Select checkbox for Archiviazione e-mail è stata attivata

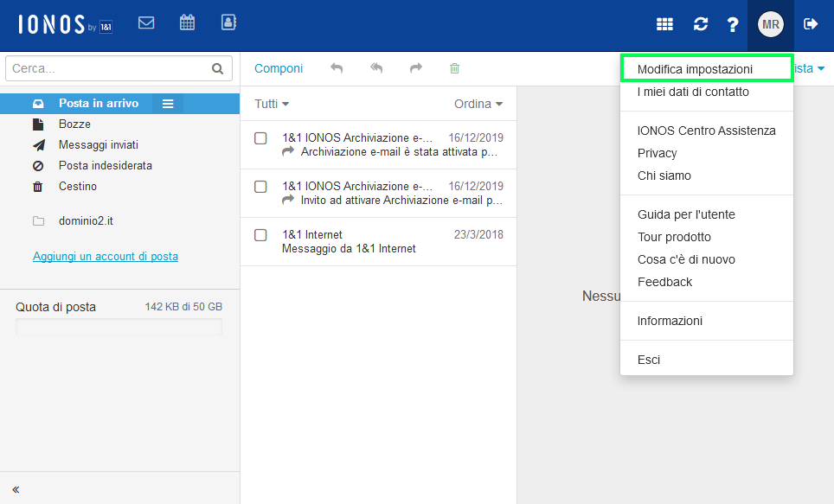point(260,138)
